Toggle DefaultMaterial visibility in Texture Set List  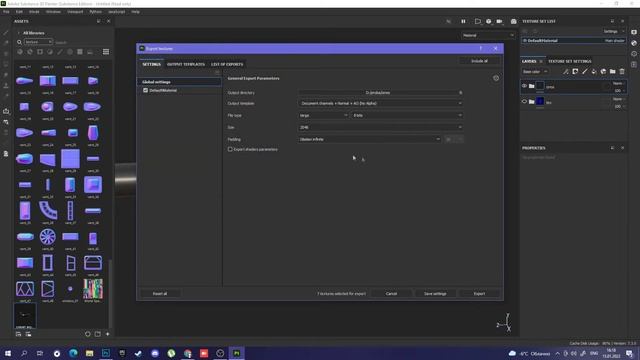525,40
